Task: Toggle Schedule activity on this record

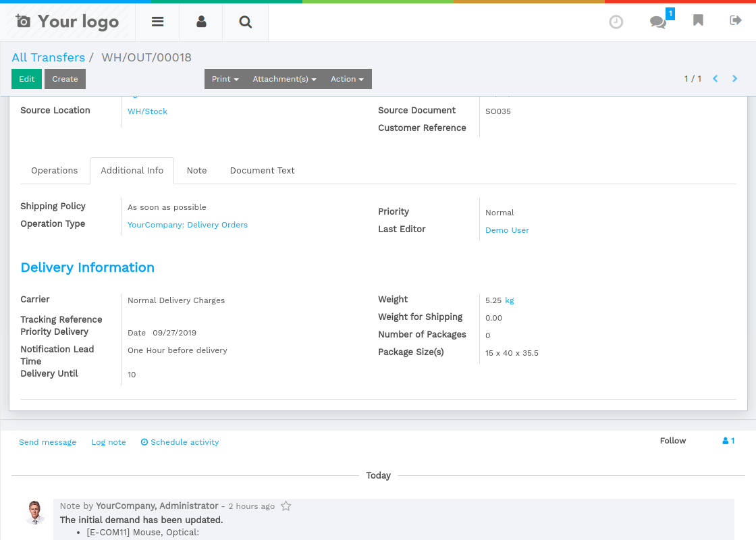Action: (x=180, y=442)
